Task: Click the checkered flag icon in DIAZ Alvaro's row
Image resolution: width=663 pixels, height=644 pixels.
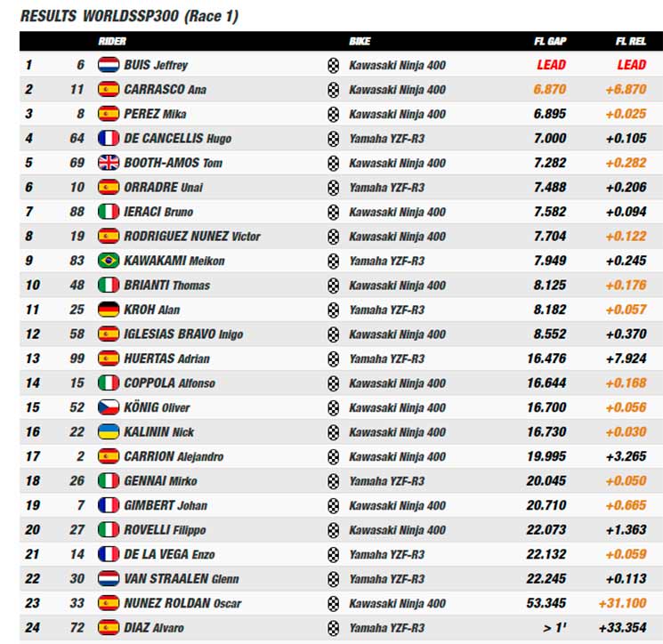Action: (x=333, y=628)
